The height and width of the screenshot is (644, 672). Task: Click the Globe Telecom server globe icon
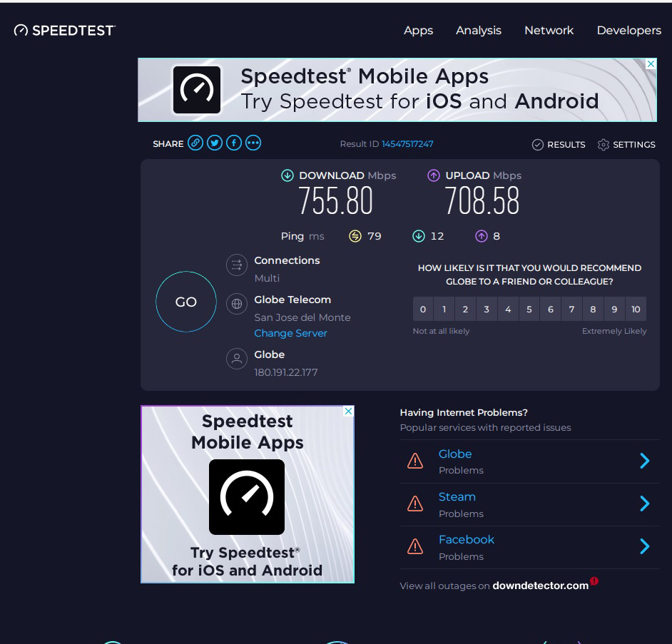point(237,304)
